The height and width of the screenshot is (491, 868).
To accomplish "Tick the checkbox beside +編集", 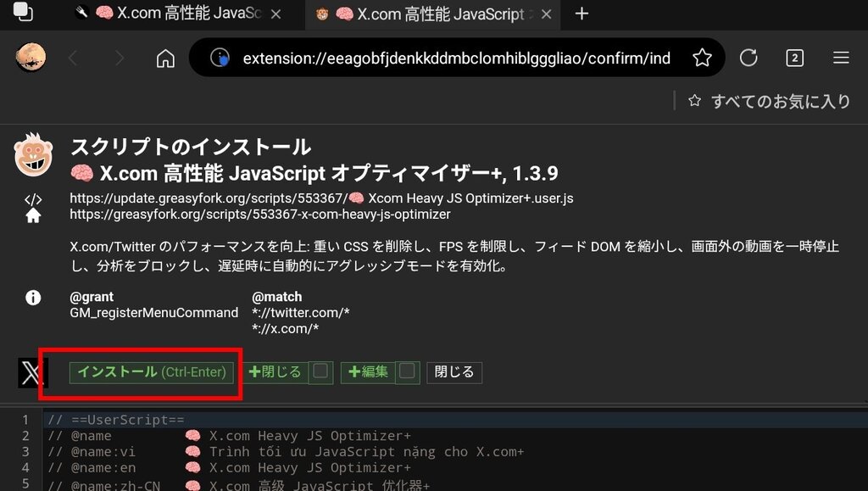I will 407,371.
